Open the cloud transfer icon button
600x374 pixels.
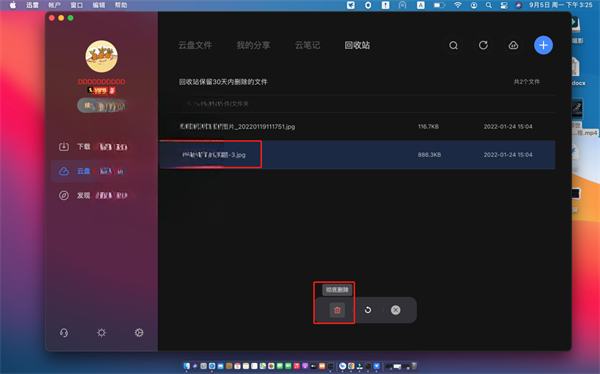pyautogui.click(x=513, y=46)
